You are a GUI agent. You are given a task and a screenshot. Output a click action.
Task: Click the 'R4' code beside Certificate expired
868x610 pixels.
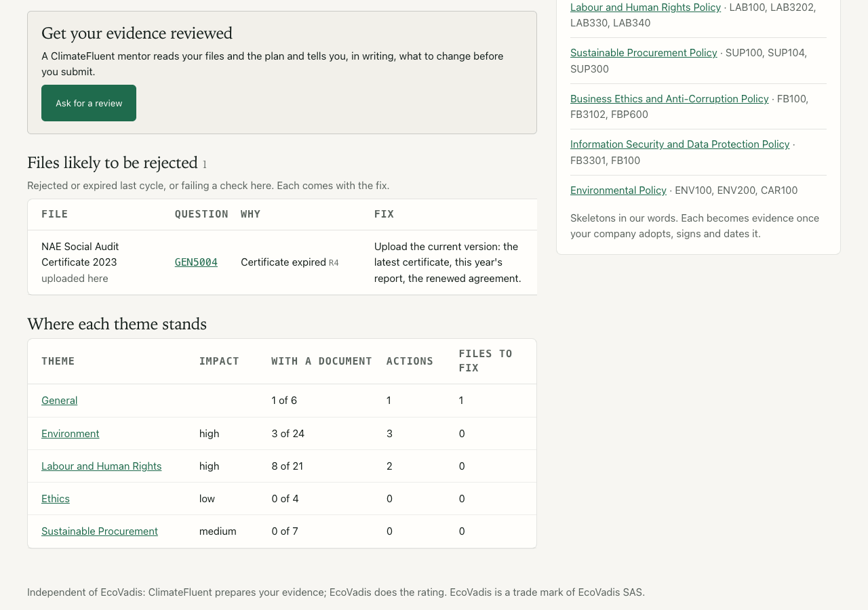[334, 263]
